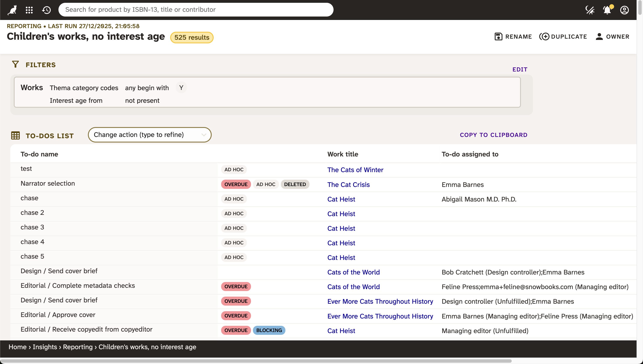
Task: Go to Insights in the breadcrumb
Action: 45,347
